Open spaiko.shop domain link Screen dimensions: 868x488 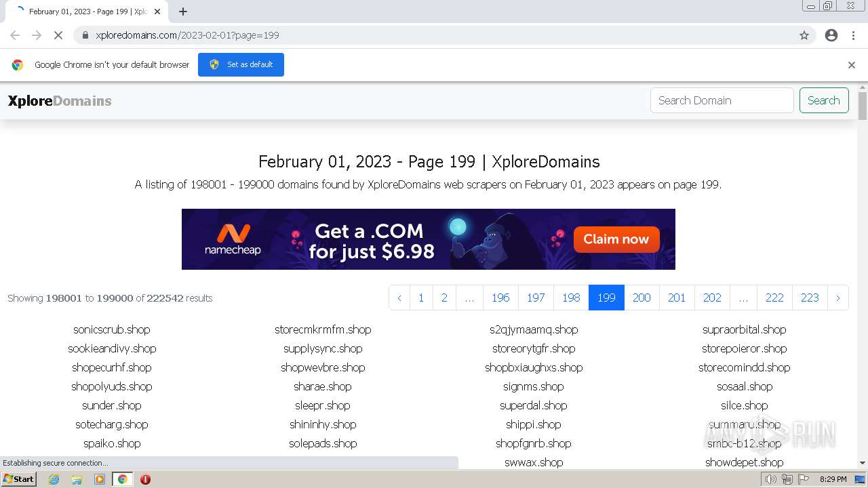click(x=112, y=443)
